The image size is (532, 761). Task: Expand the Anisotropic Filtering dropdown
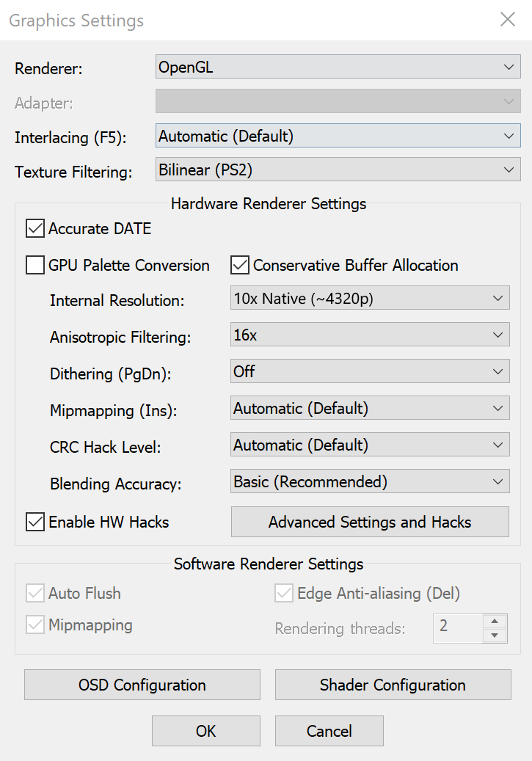click(369, 335)
